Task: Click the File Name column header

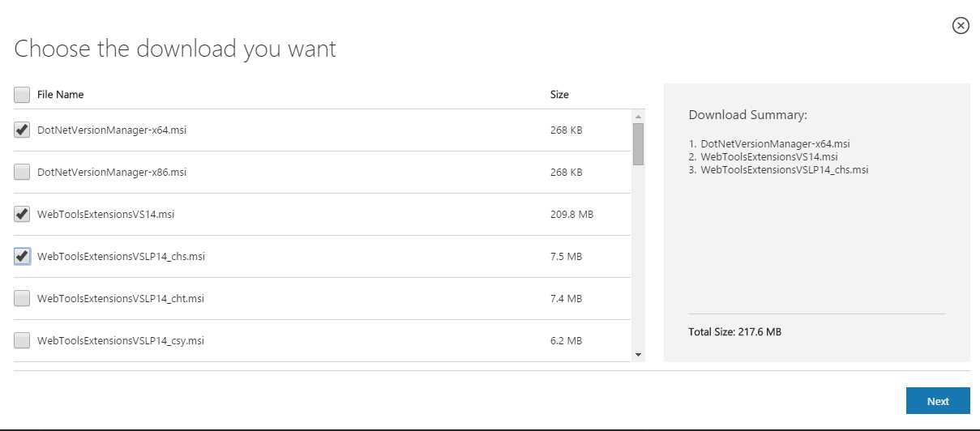Action: (60, 95)
